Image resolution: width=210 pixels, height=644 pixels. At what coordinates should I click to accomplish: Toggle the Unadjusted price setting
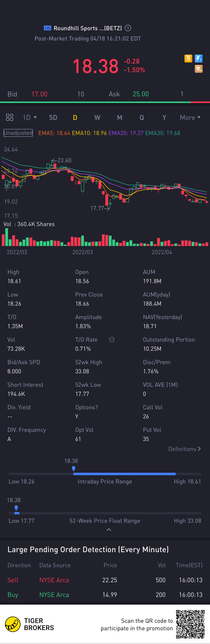(18, 133)
